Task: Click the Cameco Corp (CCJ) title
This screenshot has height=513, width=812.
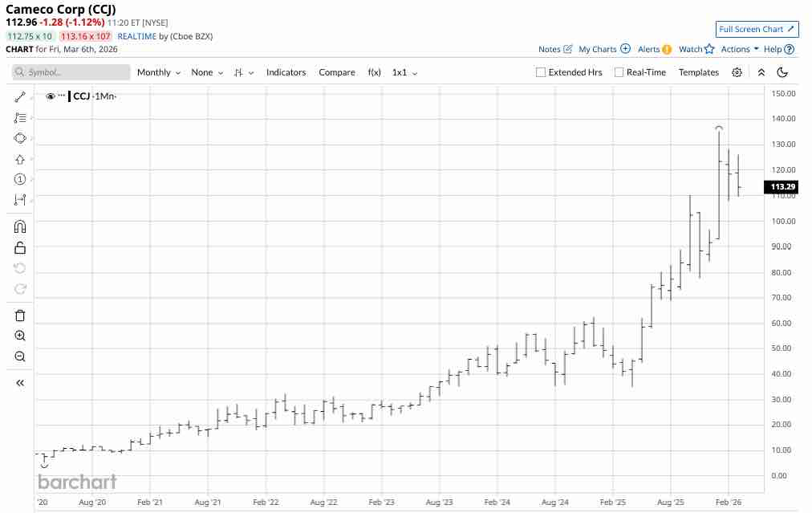Action: pyautogui.click(x=61, y=10)
